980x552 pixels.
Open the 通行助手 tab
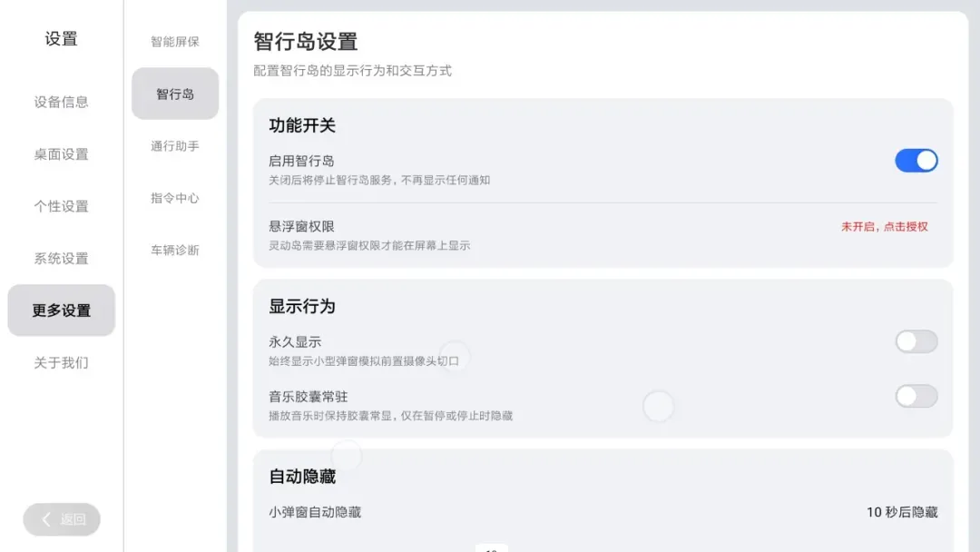tap(174, 146)
